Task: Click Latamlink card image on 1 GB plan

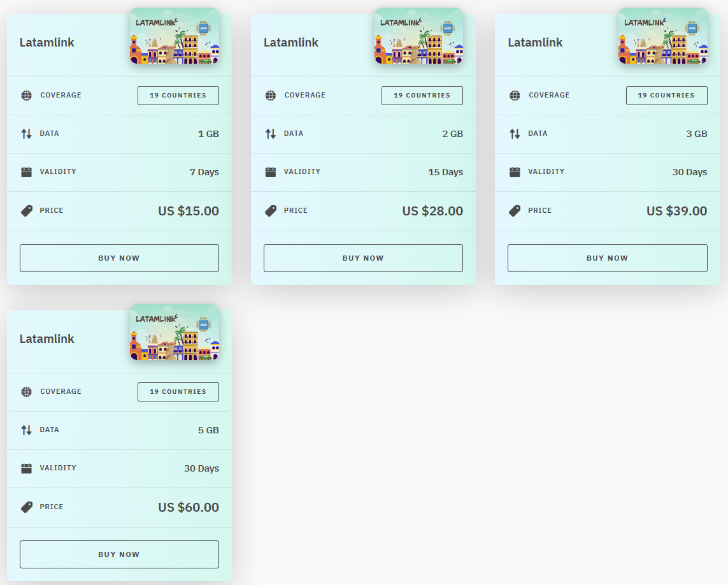Action: coord(175,36)
